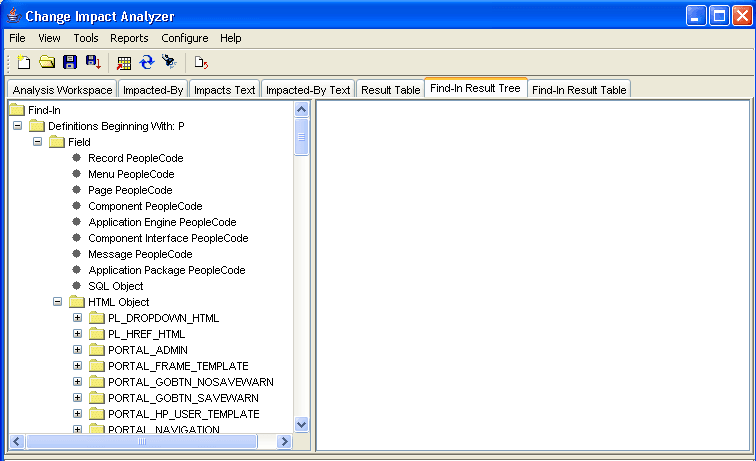756x461 pixels.
Task: Select Page PeopleCode tree item
Action: (130, 190)
